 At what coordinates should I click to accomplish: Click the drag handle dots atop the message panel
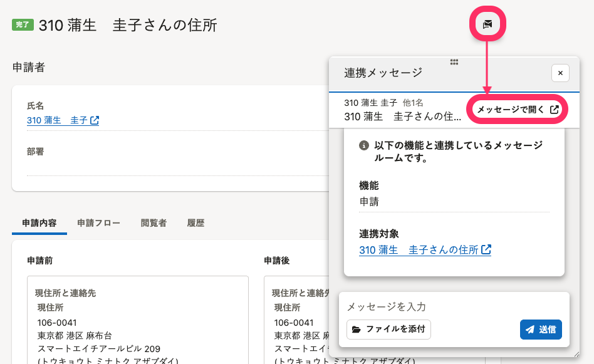pos(454,61)
